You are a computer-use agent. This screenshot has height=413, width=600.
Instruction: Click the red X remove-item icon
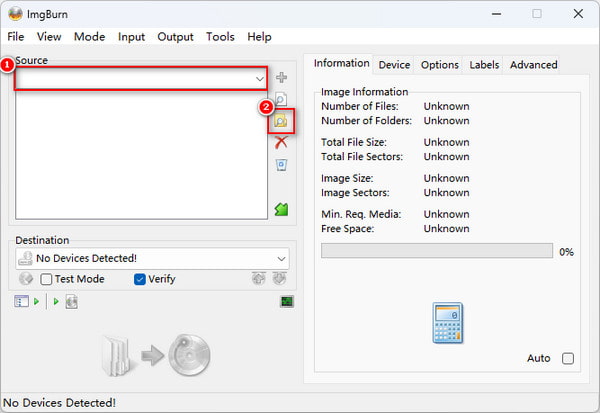pyautogui.click(x=281, y=142)
